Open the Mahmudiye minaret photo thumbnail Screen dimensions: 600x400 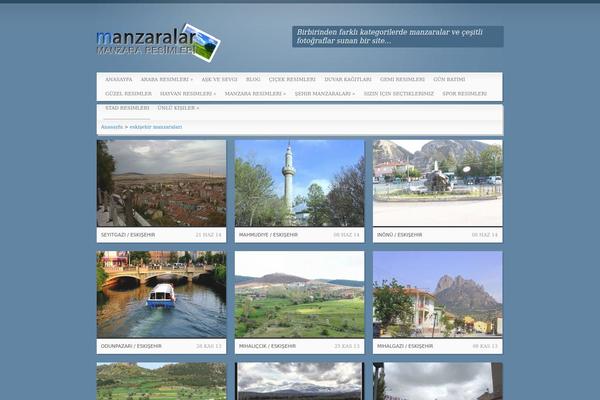300,183
